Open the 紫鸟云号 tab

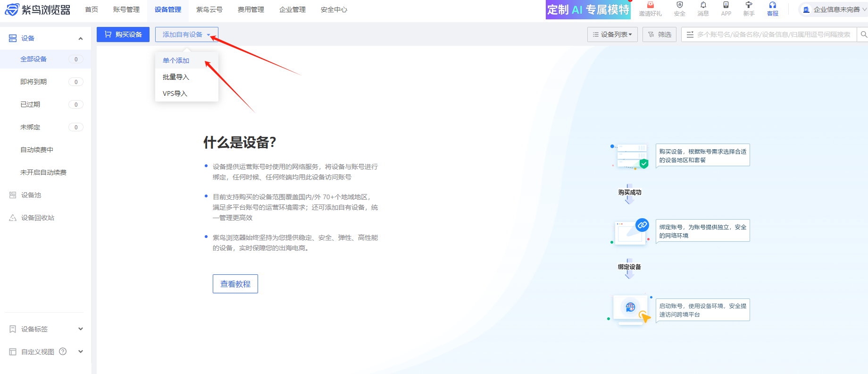point(209,9)
